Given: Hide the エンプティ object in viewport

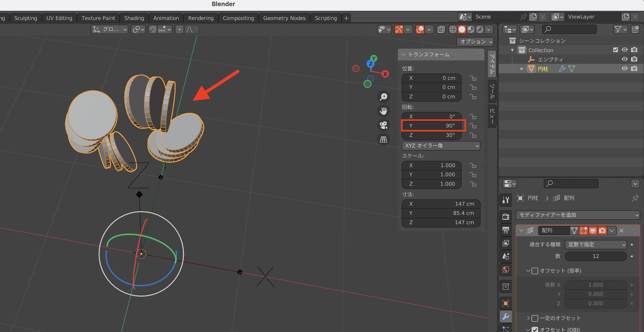Looking at the screenshot, I should pos(625,59).
